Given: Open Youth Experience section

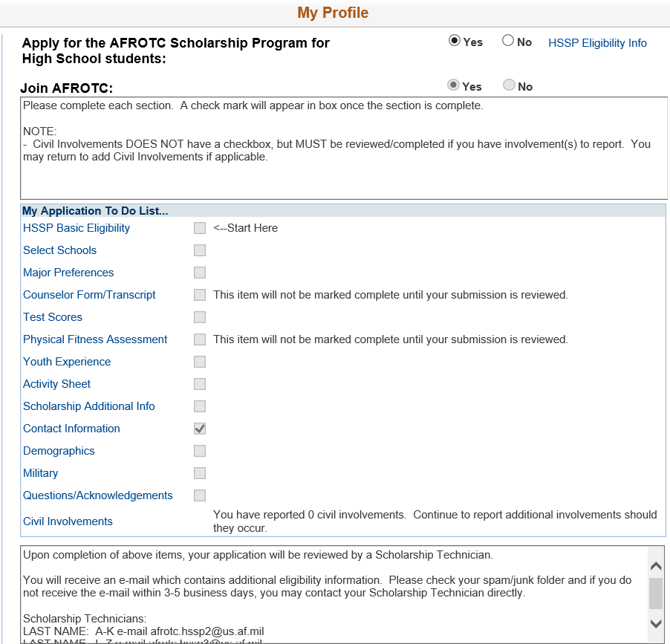Looking at the screenshot, I should click(67, 362).
